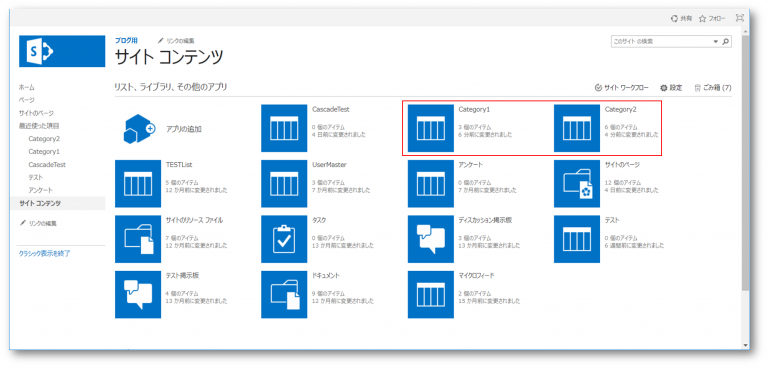Click the Category2 tile title text
Image resolution: width=768 pixels, height=368 pixels.
click(621, 109)
